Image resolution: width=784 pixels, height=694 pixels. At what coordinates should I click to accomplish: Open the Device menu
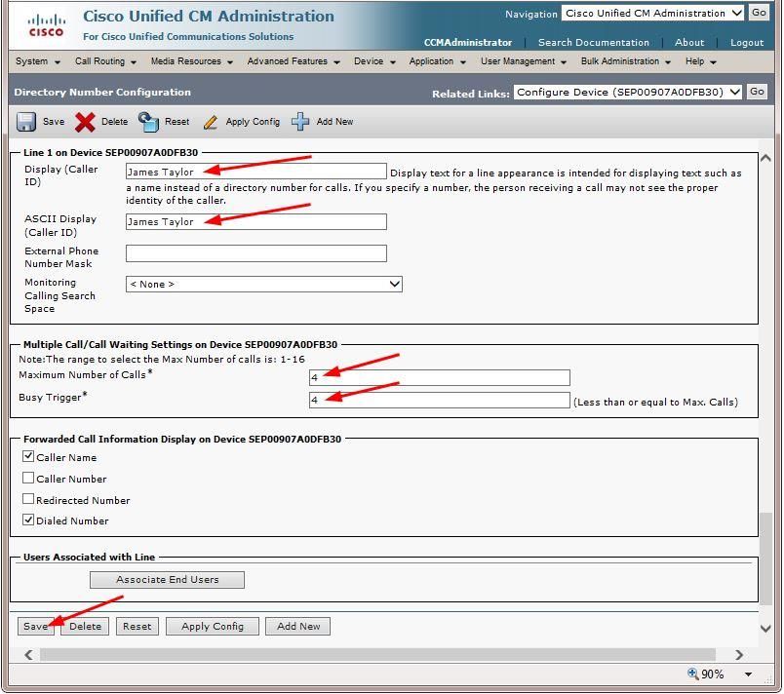point(374,61)
